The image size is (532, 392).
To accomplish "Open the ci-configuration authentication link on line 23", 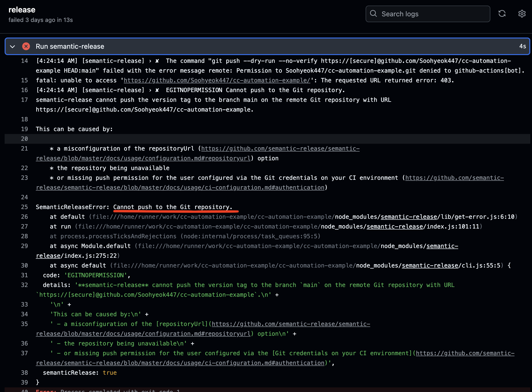I will tap(454, 178).
